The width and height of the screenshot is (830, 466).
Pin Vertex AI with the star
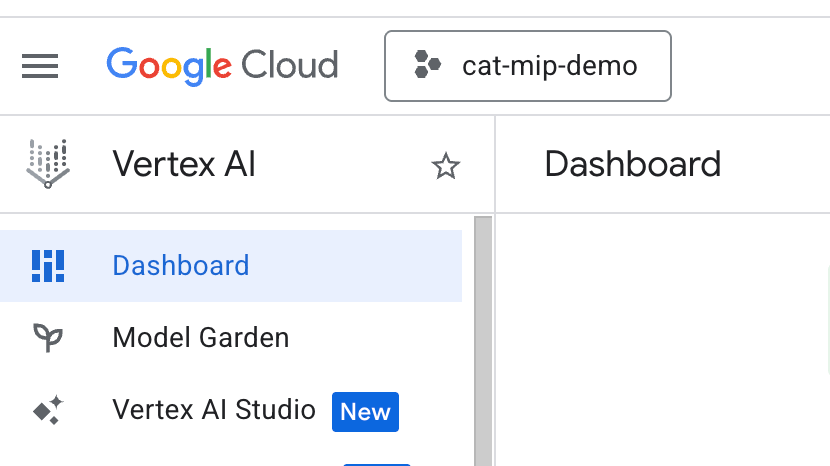pyautogui.click(x=445, y=166)
